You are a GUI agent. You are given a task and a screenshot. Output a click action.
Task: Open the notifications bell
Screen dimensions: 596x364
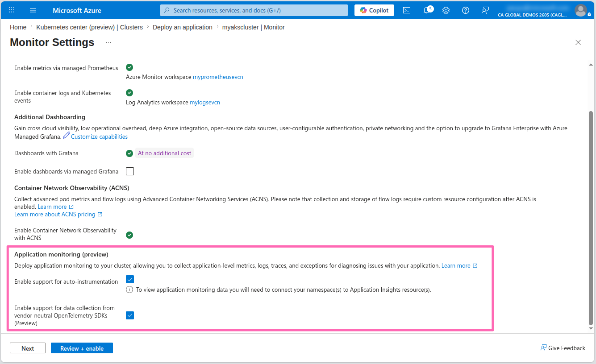coord(427,10)
